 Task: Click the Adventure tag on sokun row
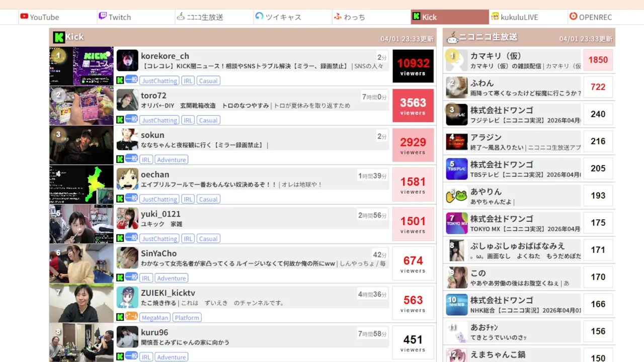[x=171, y=159]
